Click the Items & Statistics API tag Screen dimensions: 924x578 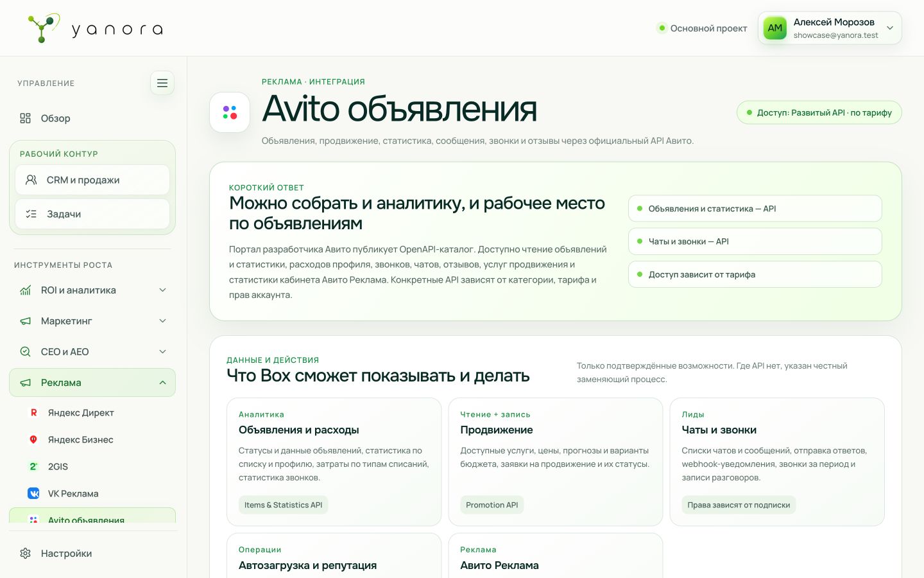283,505
